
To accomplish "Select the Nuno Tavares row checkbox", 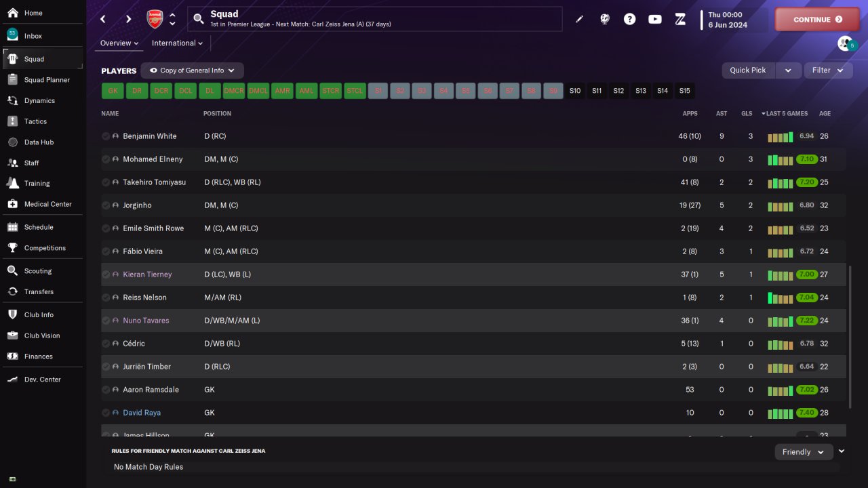I will 106,321.
